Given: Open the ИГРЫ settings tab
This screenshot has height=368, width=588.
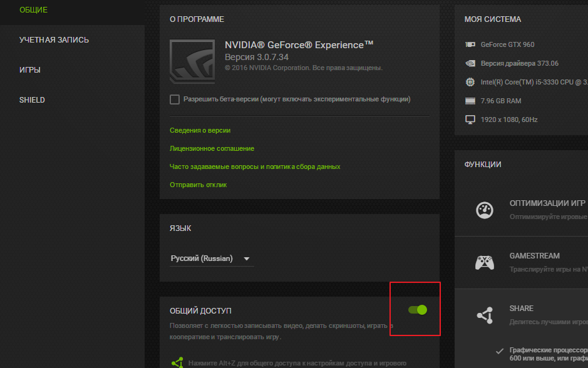Looking at the screenshot, I should 30,70.
